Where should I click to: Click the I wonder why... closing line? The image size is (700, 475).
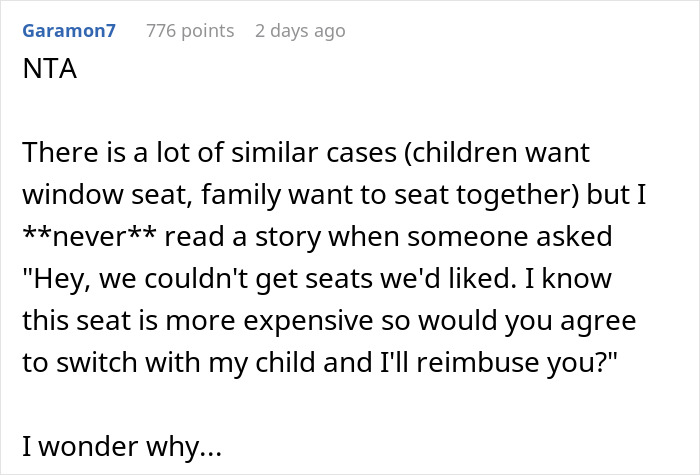(x=122, y=446)
